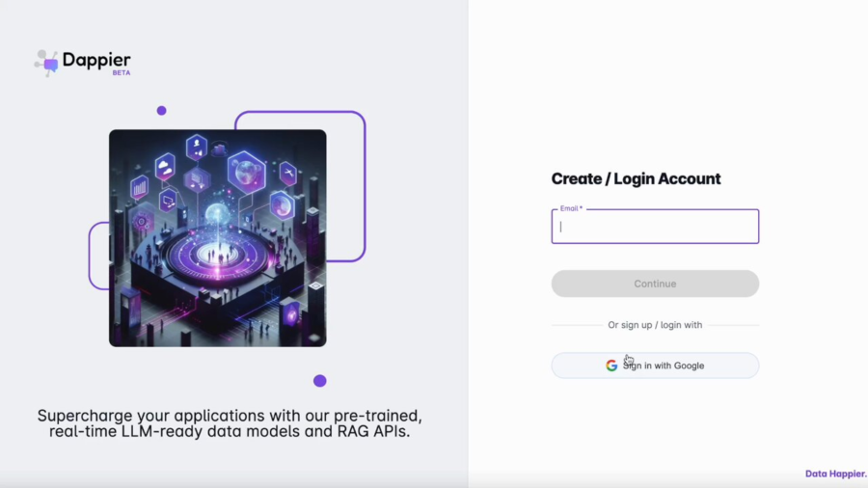Click the Create / Login Account heading
Screen dimensions: 868x488
point(637,178)
